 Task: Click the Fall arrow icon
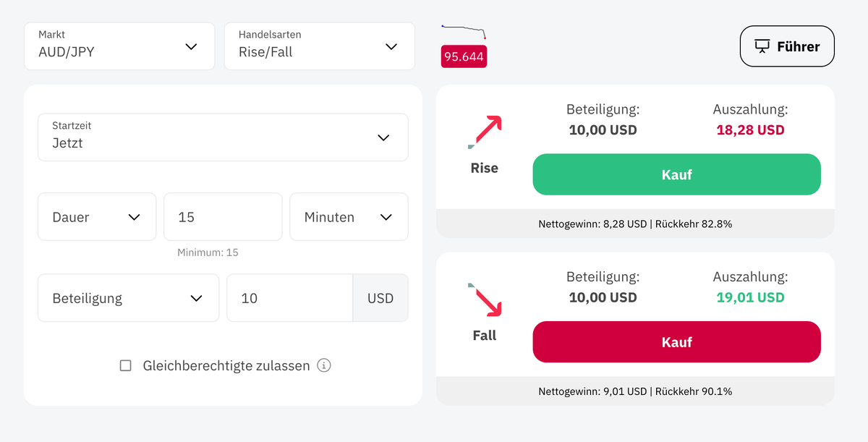(x=485, y=299)
